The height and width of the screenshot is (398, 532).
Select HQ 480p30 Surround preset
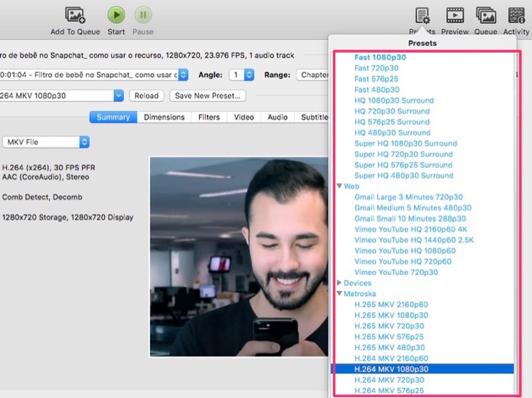coord(393,132)
